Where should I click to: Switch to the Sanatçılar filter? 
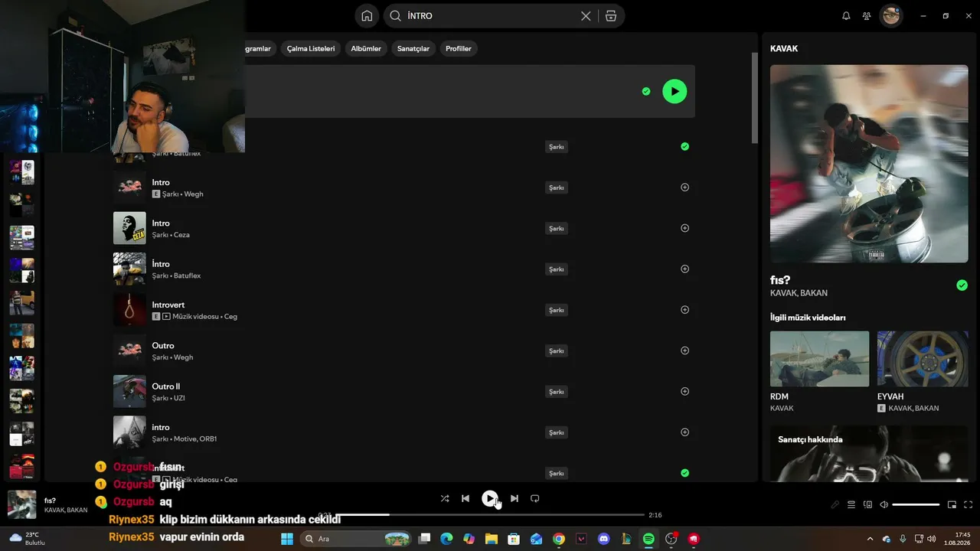pyautogui.click(x=413, y=49)
